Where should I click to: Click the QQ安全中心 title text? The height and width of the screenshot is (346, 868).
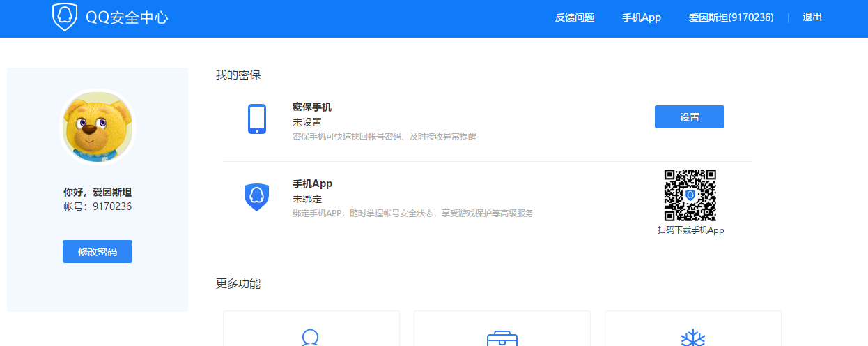127,18
